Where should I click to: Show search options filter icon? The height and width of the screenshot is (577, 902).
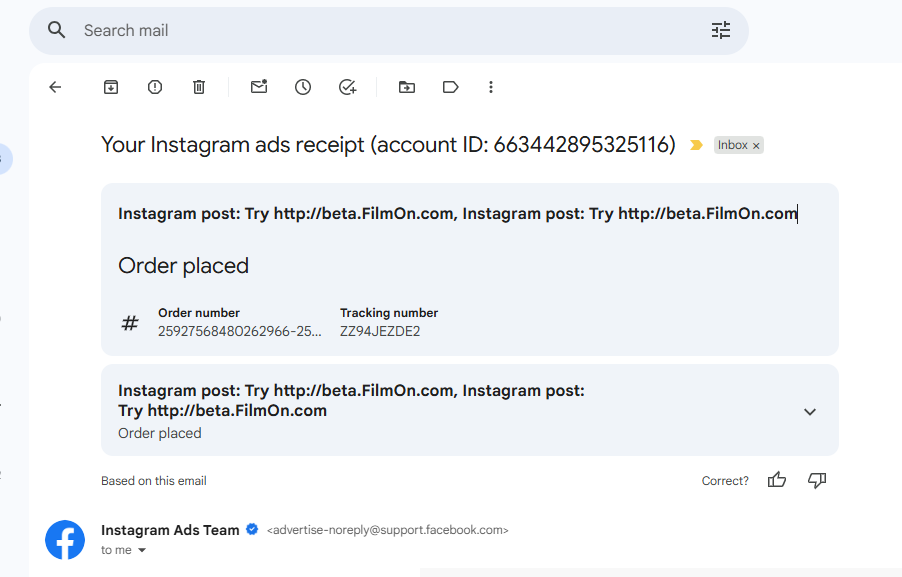[x=721, y=30]
